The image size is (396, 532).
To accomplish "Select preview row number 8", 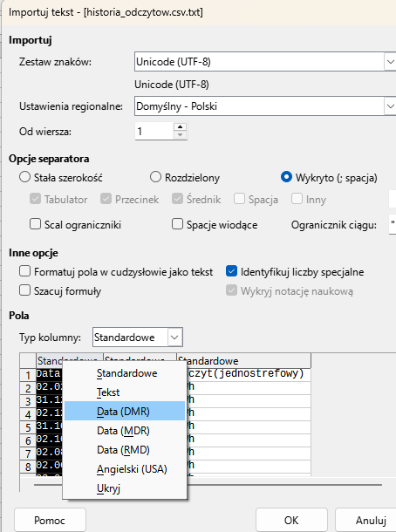I will pyautogui.click(x=28, y=467).
